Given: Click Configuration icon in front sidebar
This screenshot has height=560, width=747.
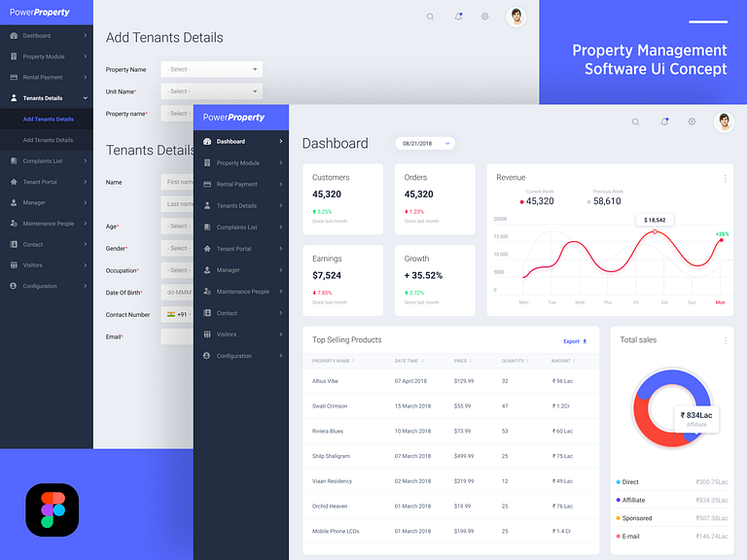Looking at the screenshot, I should coord(207,356).
